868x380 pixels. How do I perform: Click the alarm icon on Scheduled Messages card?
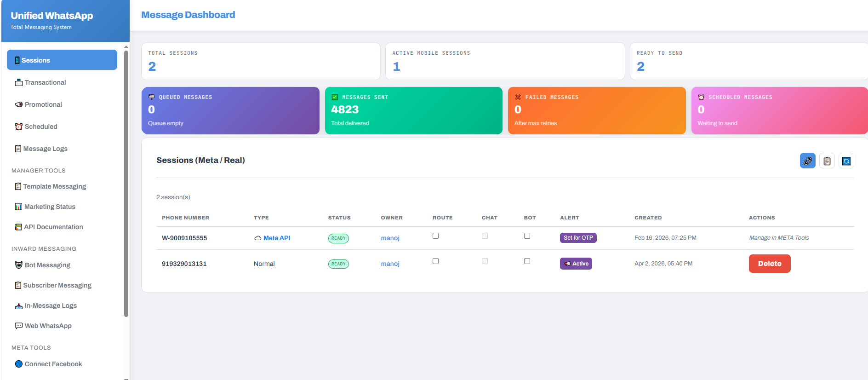coord(701,97)
